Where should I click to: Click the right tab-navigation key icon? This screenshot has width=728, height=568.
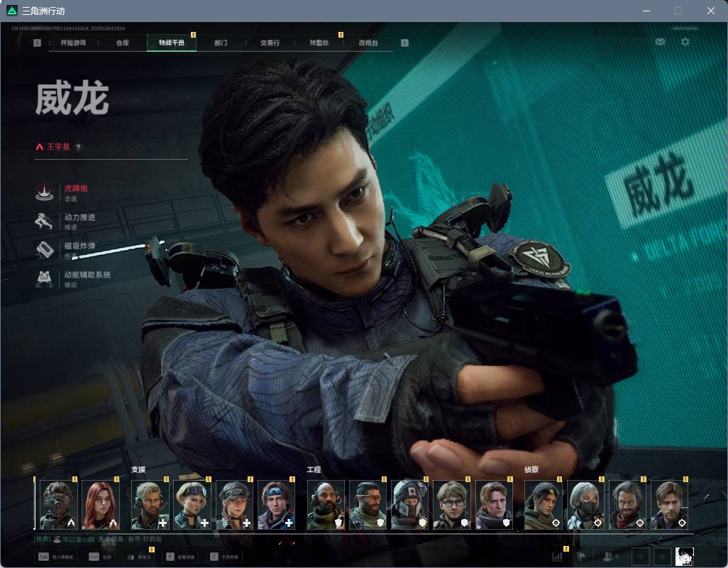[x=405, y=43]
